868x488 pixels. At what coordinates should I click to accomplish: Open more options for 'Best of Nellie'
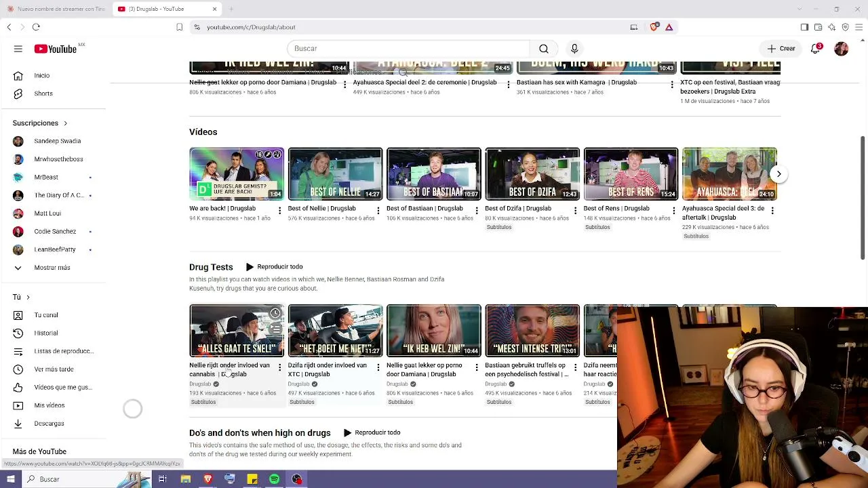coord(378,211)
